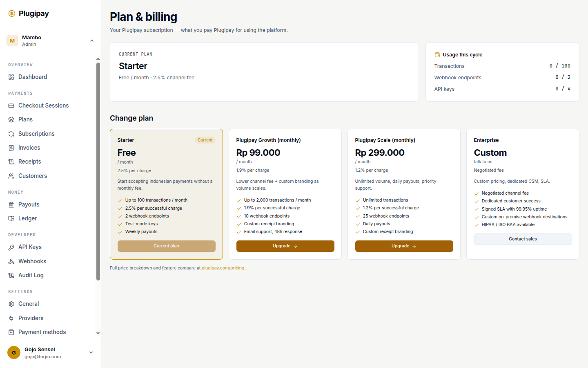Click Contact sales for Enterprise
The height and width of the screenshot is (368, 588).
click(523, 239)
